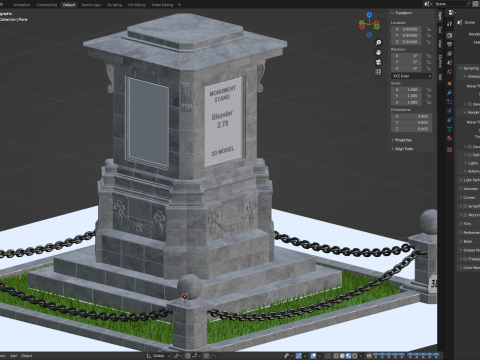Lock the Location Y value

coord(428,35)
